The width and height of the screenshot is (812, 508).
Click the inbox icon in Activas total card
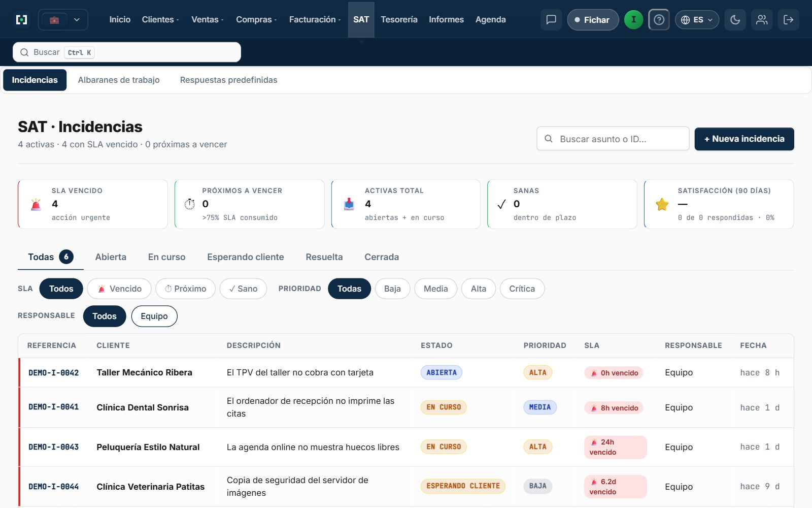pyautogui.click(x=349, y=204)
